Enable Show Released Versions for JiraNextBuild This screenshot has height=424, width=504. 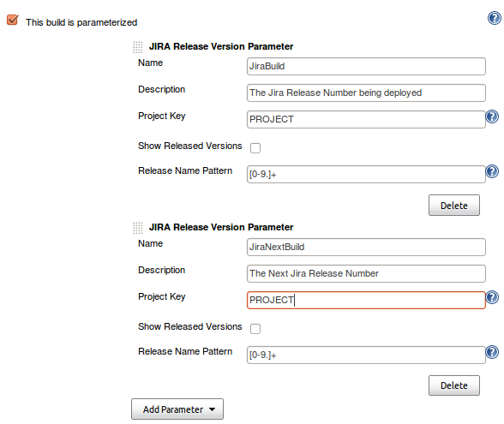click(x=255, y=329)
